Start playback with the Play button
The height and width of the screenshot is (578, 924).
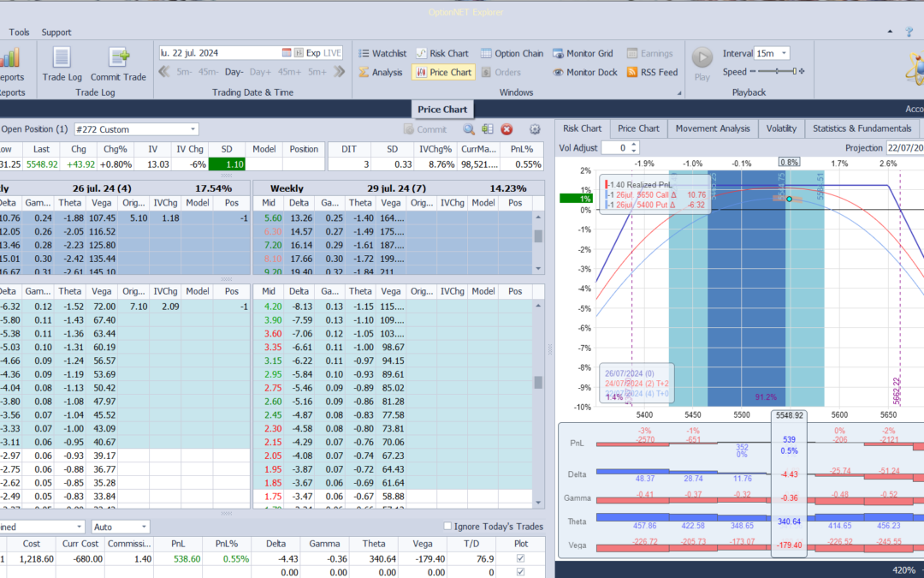tap(702, 63)
